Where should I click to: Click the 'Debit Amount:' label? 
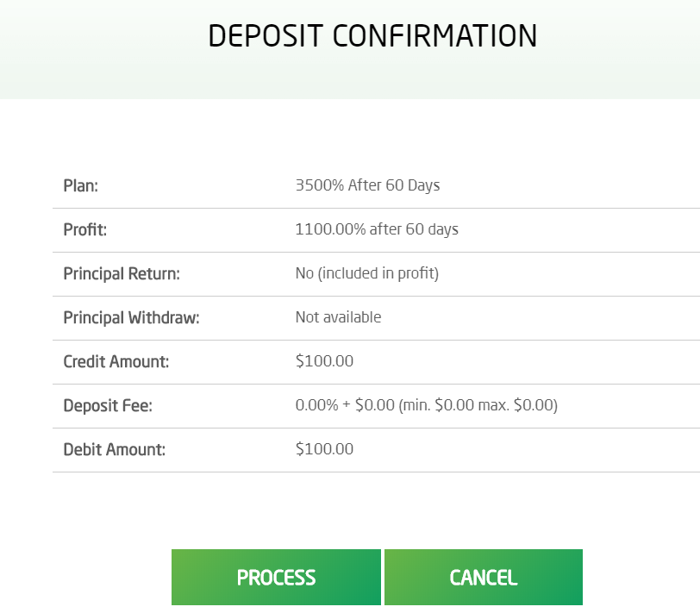tap(114, 449)
